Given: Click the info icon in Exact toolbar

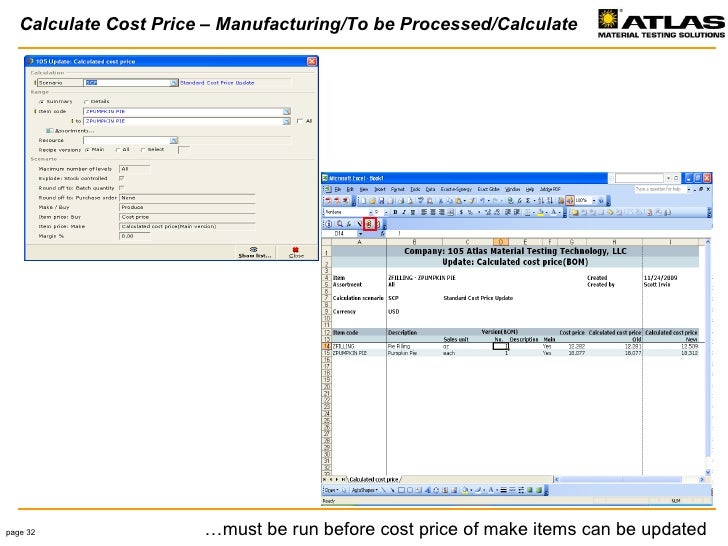Looking at the screenshot, I should tap(329, 224).
